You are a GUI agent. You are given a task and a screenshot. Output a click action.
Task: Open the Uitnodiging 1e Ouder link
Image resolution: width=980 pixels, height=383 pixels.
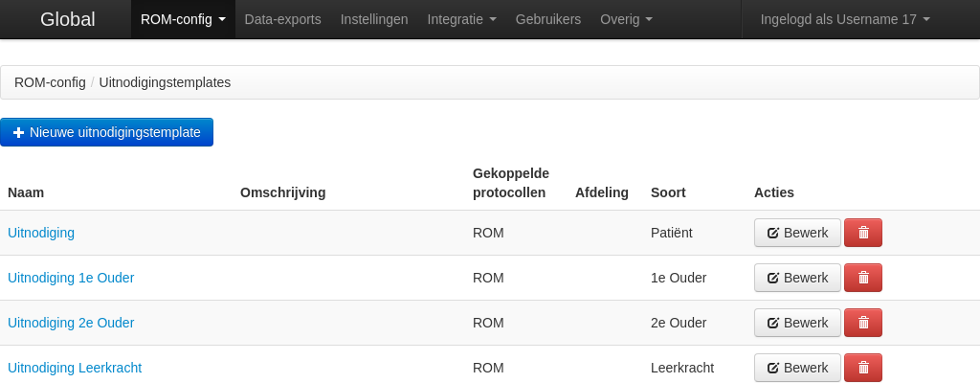[x=71, y=278]
